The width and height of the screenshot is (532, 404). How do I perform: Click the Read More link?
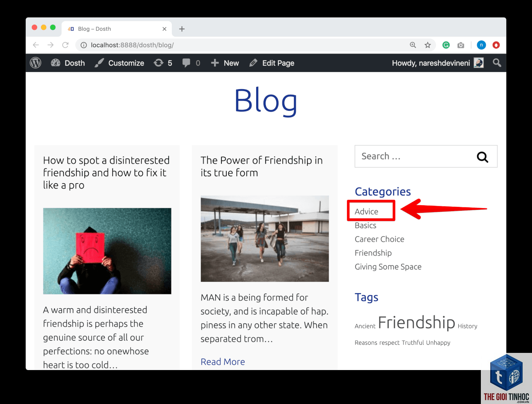coord(223,362)
